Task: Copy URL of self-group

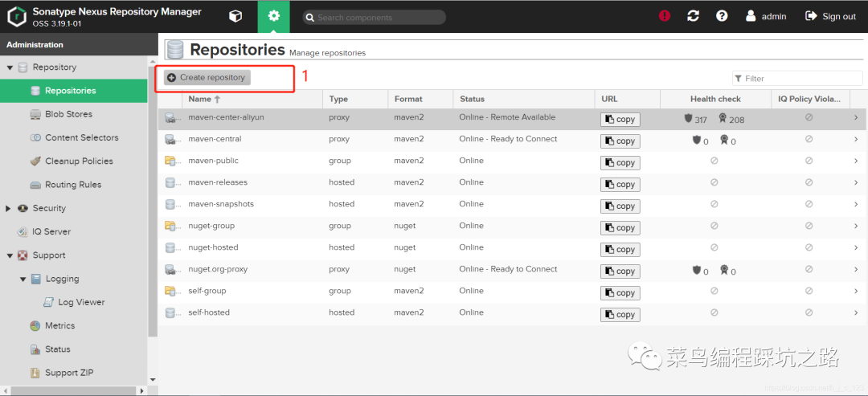Action: tap(620, 293)
